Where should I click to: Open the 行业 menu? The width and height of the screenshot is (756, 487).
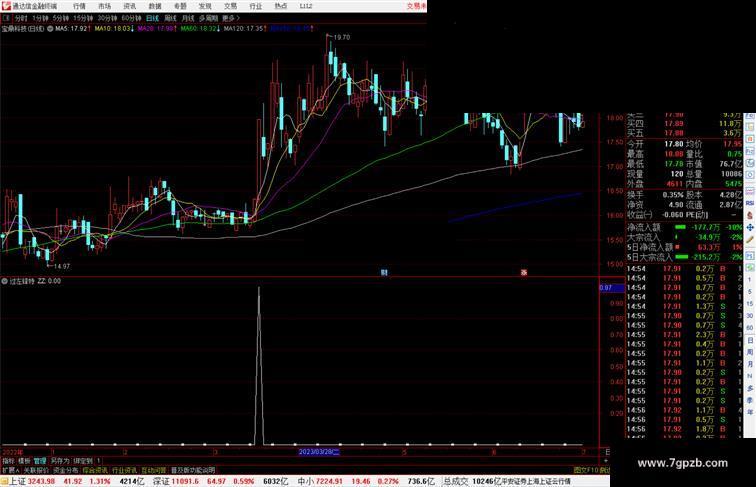256,6
